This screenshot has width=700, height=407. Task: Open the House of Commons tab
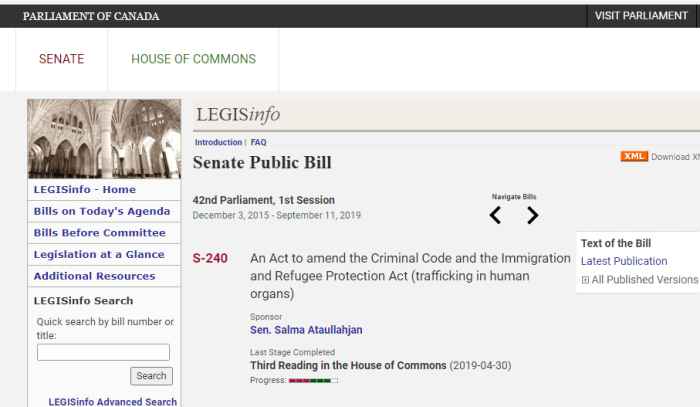click(193, 59)
